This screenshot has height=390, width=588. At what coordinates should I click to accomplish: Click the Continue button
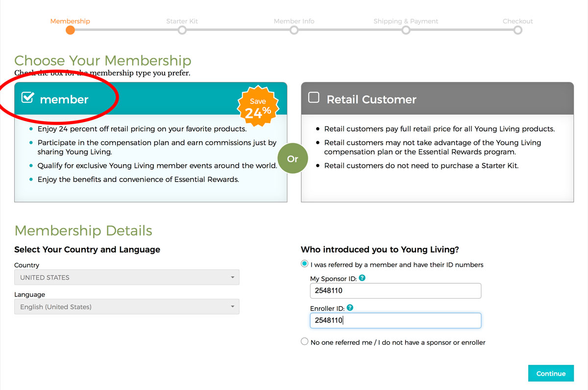tap(551, 373)
